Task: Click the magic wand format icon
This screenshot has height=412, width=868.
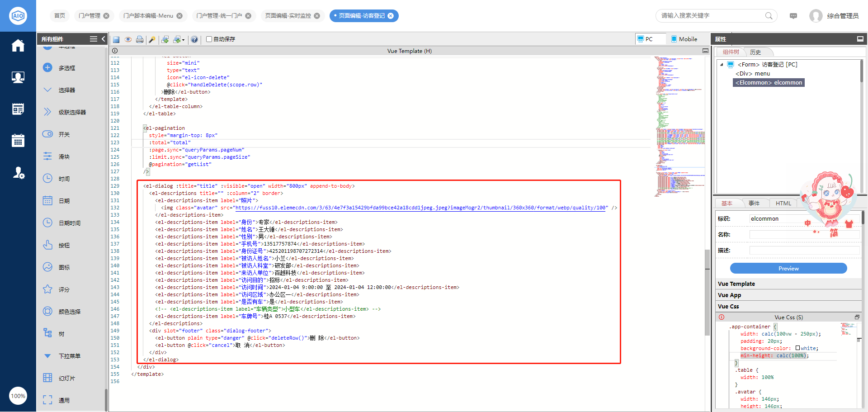Action: coord(152,39)
